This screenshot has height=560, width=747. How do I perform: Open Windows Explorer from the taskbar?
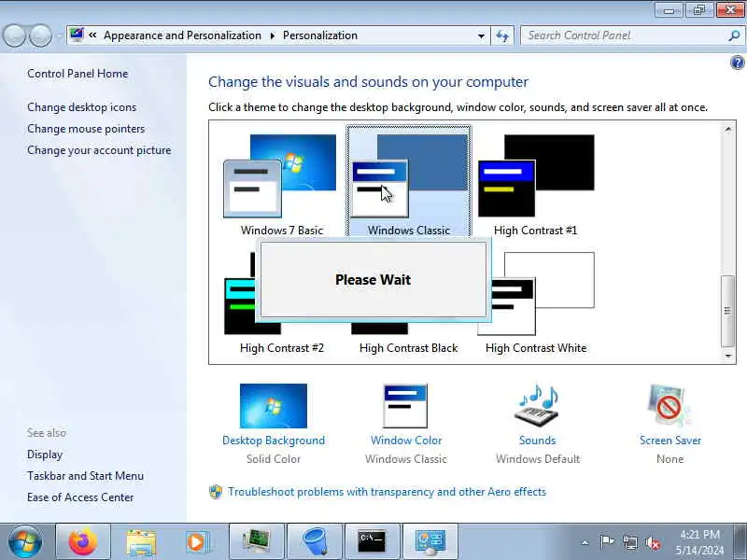pos(142,542)
